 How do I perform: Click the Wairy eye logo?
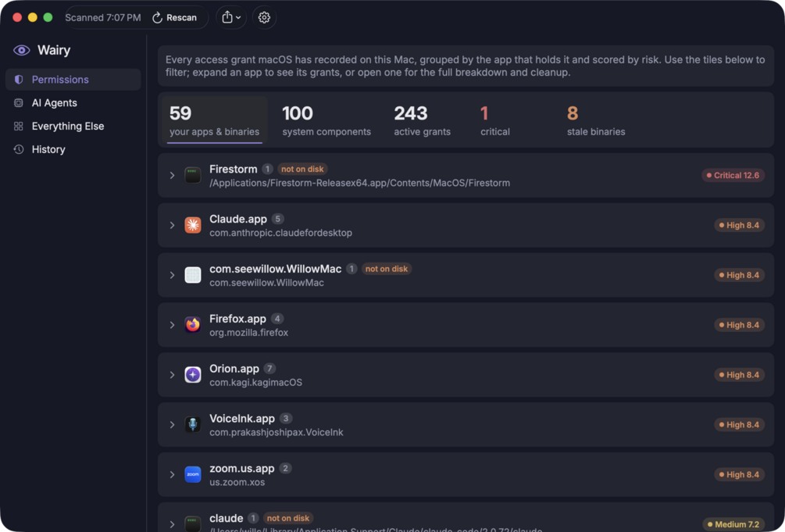pos(22,50)
